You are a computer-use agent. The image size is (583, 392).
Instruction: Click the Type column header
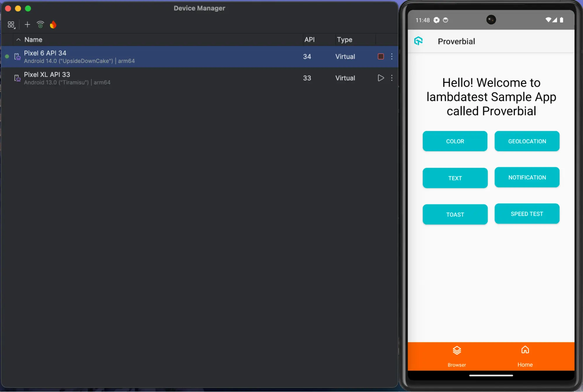[344, 40]
